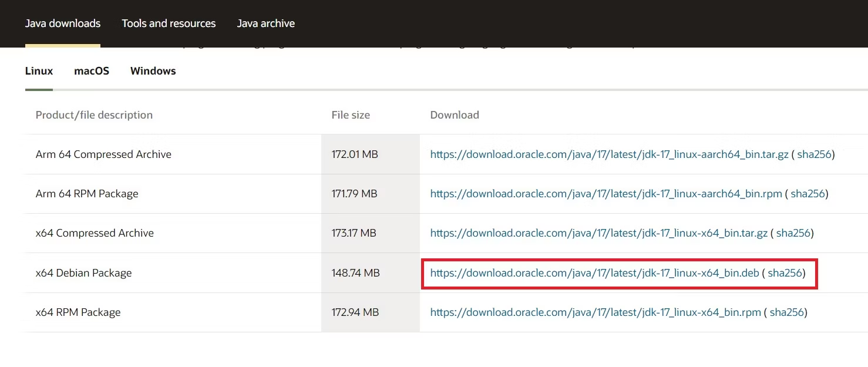Open sha256 for Arm 64 Compressed Archive
Screen dimensions: 868x367
pos(814,154)
